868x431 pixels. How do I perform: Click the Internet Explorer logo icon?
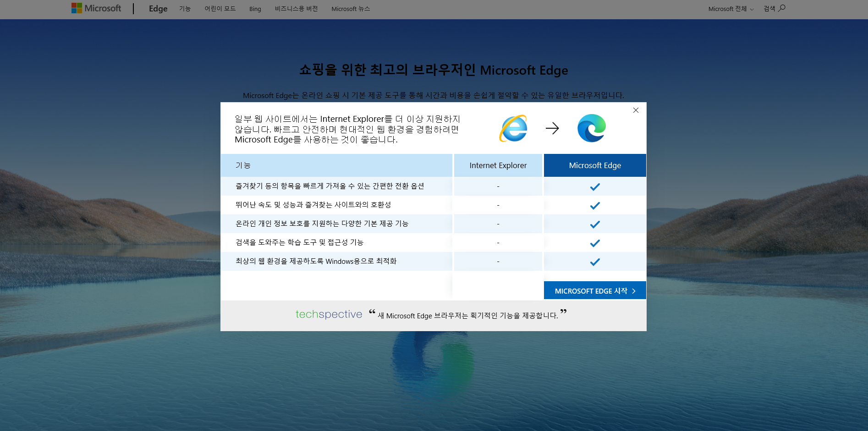point(513,128)
